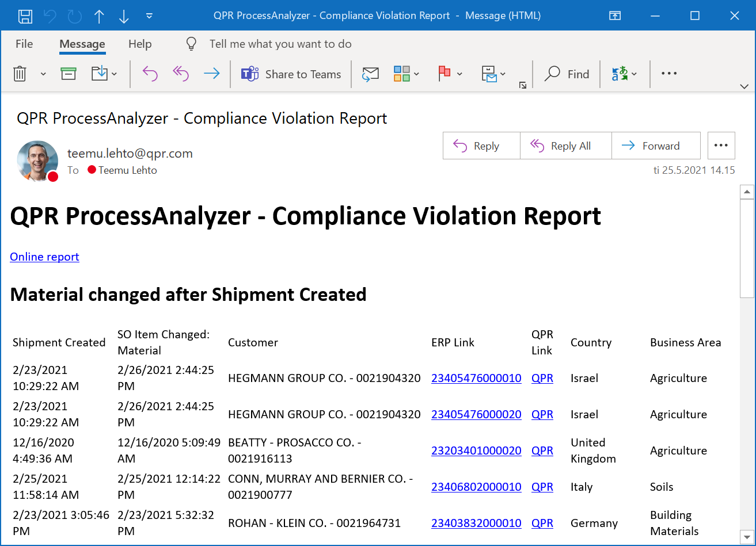Click the toolbar Reply arrow icon

(x=150, y=74)
